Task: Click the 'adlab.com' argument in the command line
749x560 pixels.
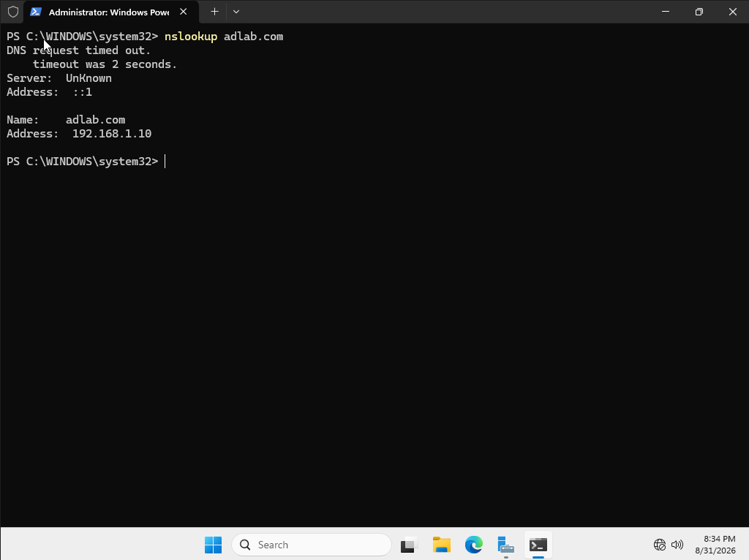Action: [254, 37]
